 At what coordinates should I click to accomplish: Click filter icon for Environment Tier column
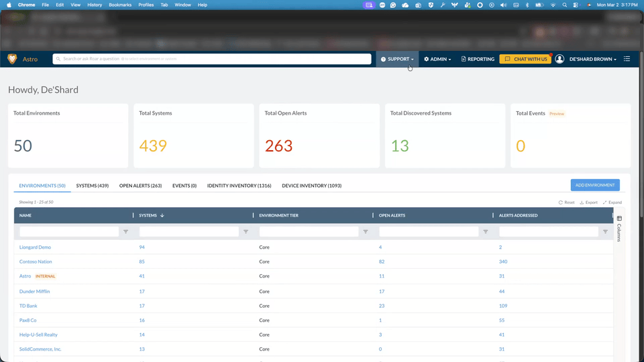click(x=366, y=231)
